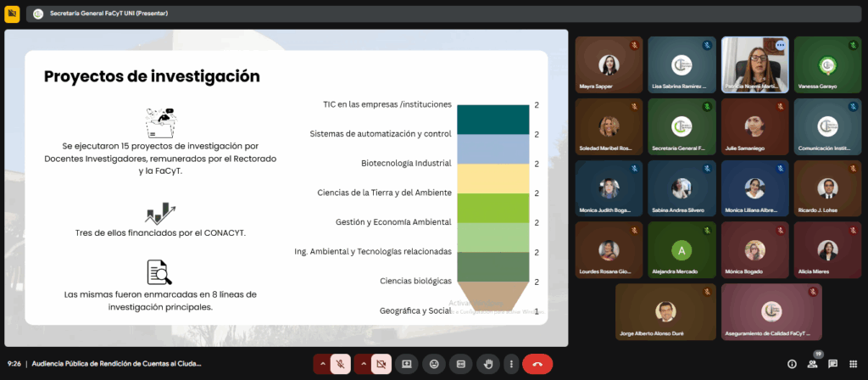868x380 pixels.
Task: Open the activities grid icon
Action: 854,364
